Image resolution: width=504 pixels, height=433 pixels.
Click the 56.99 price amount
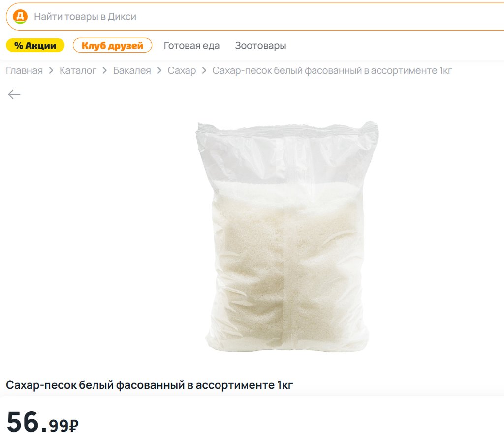click(x=37, y=422)
